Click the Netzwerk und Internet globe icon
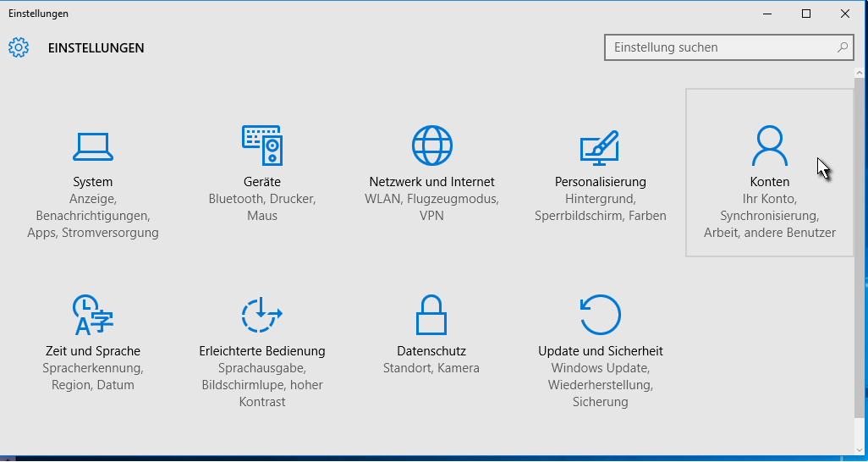Viewport: 868px width, 462px height. tap(431, 146)
